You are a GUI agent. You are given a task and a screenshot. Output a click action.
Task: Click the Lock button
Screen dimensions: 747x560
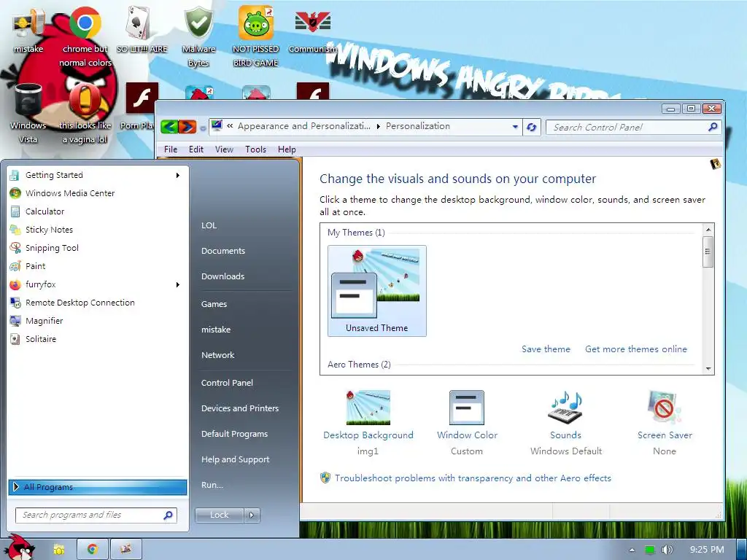pos(219,515)
